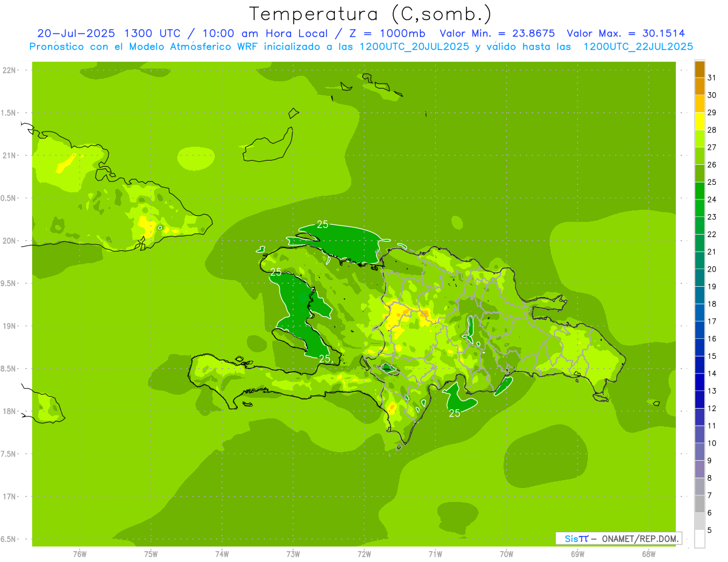The image size is (728, 562).
Task: Click the '15' label on the color scale
Action: coord(712,356)
